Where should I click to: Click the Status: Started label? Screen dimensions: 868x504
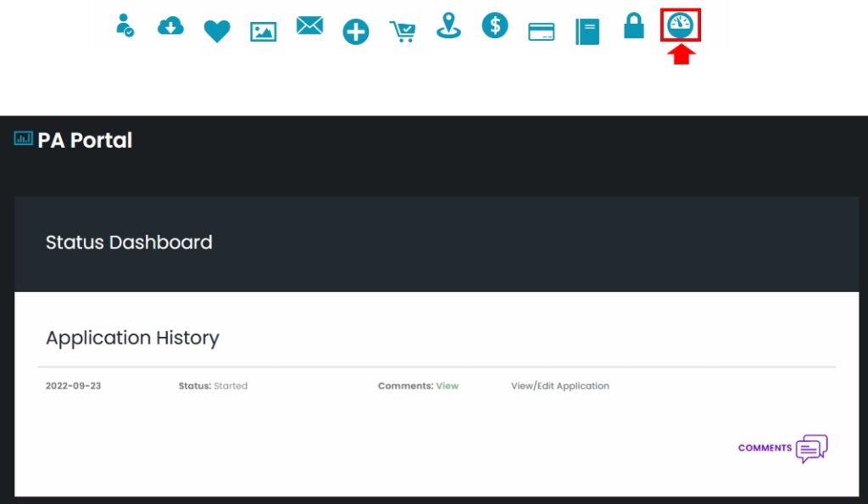(x=211, y=385)
